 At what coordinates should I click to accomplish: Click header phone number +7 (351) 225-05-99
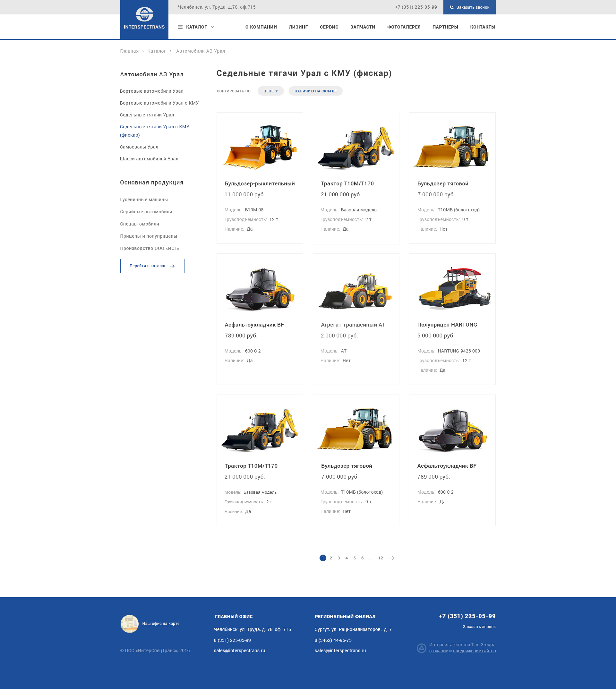(x=415, y=7)
